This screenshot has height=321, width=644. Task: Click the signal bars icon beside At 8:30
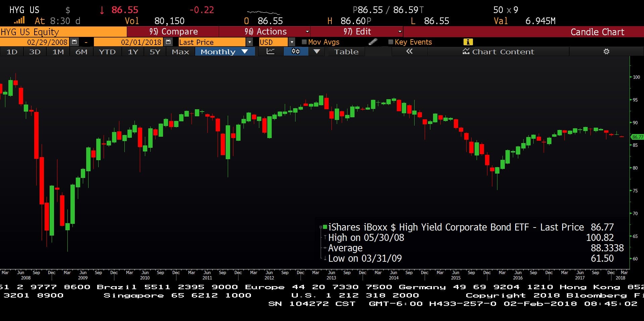coord(19,20)
